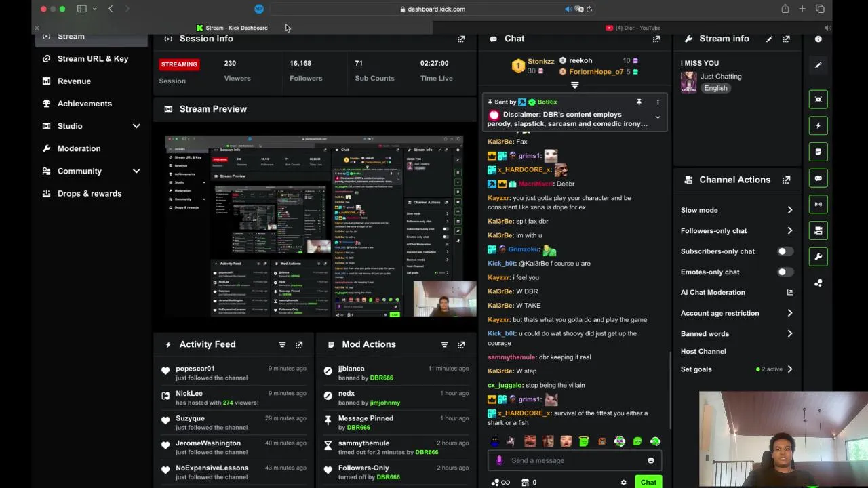The image size is (868, 488).
Task: Expand Account age restriction options
Action: [789, 313]
